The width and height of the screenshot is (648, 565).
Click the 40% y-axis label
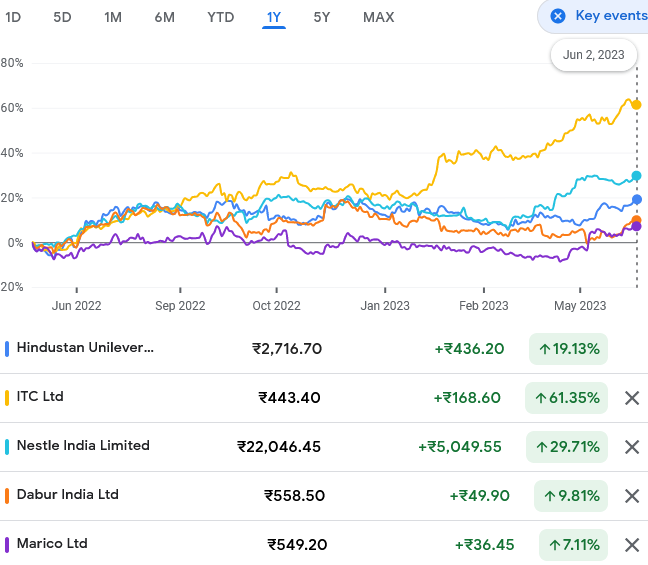click(x=12, y=153)
